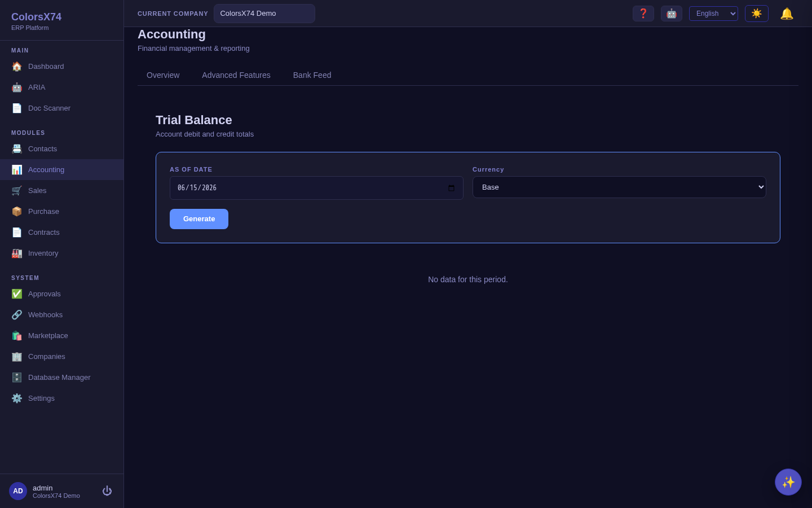The image size is (812, 508).
Task: Click the Generate button
Action: pyautogui.click(x=199, y=219)
